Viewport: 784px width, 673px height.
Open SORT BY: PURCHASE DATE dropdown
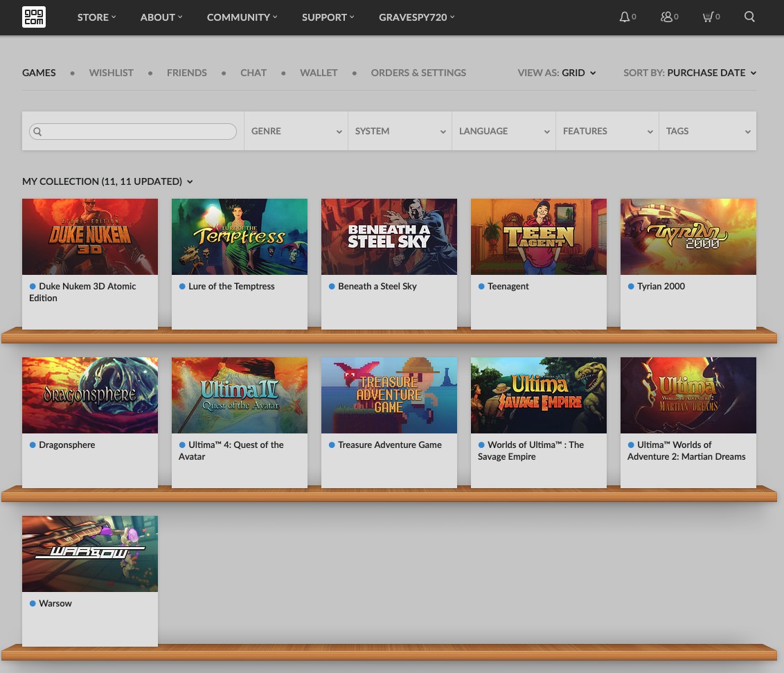pos(690,73)
